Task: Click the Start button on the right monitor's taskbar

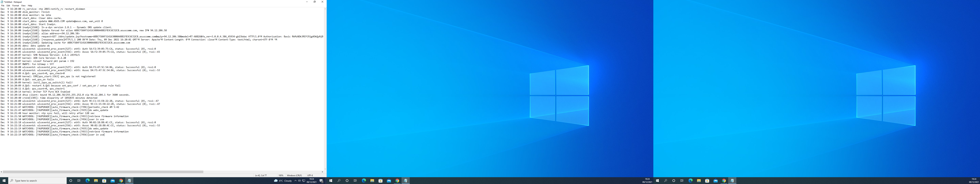Action: tap(657, 181)
